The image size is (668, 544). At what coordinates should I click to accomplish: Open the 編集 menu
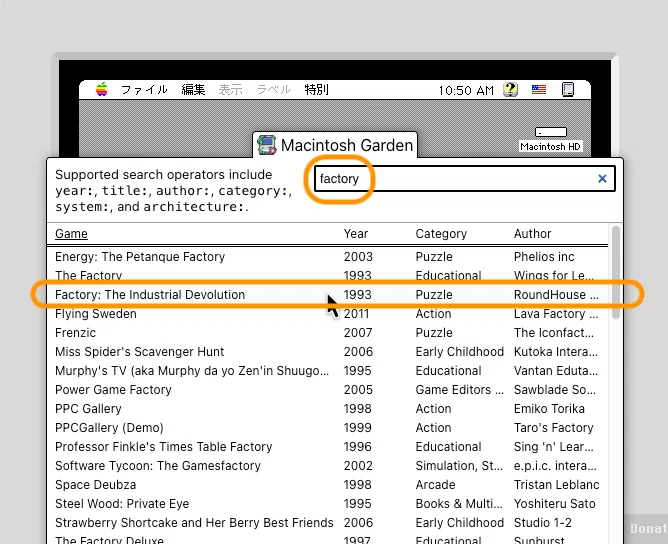tap(193, 89)
